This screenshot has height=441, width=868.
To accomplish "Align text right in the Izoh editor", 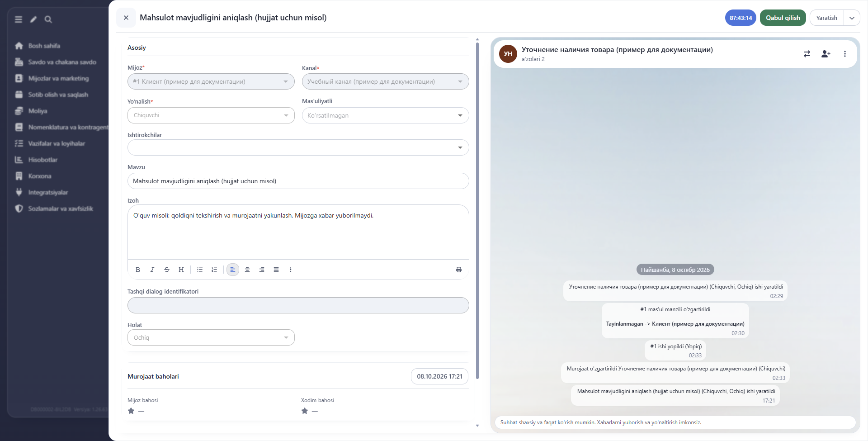I will click(x=262, y=270).
